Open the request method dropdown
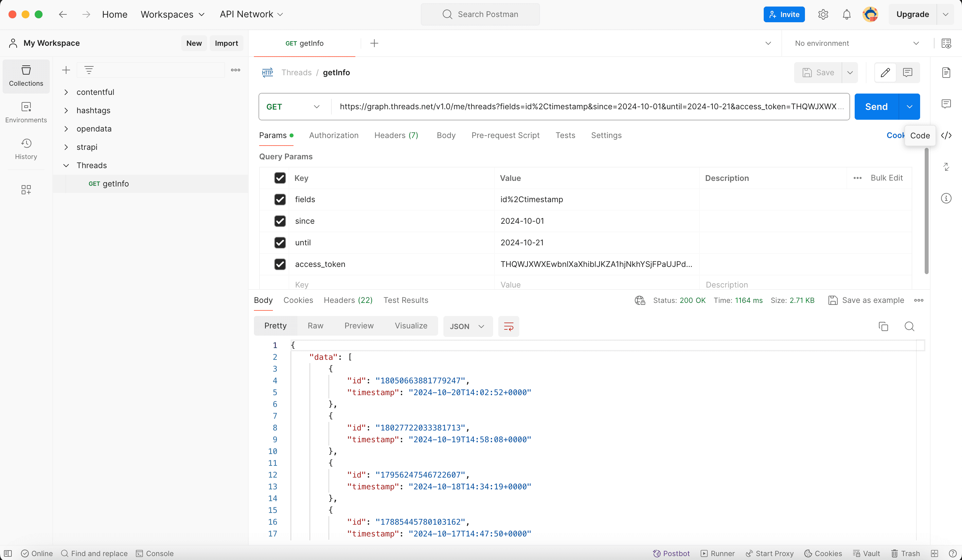 point(293,107)
